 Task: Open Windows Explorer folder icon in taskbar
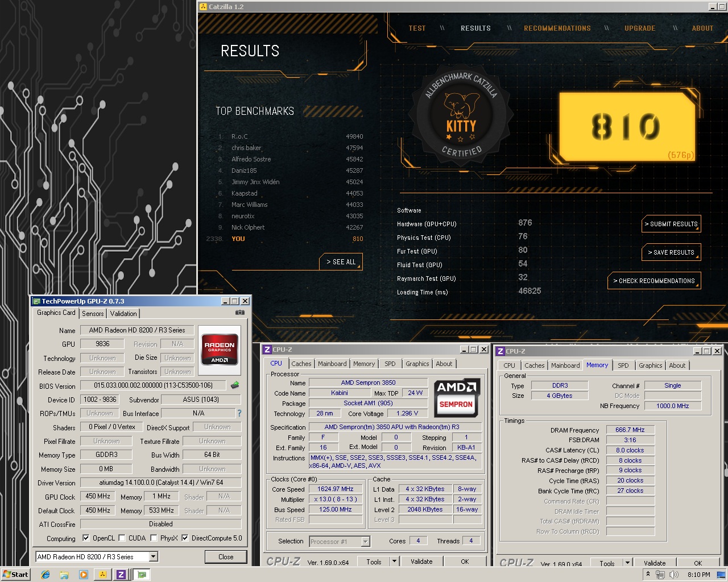point(64,575)
